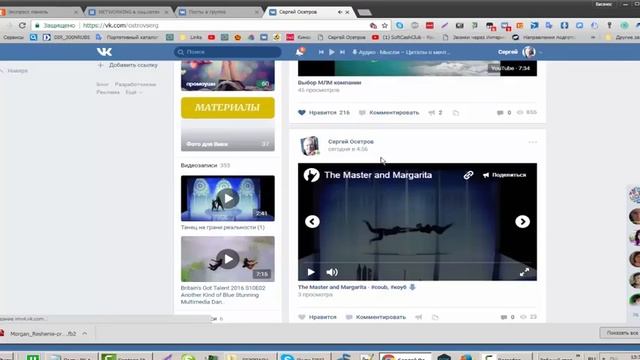The width and height of the screenshot is (640, 360).
Task: Click Поделиться in the coub player
Action: click(504, 175)
